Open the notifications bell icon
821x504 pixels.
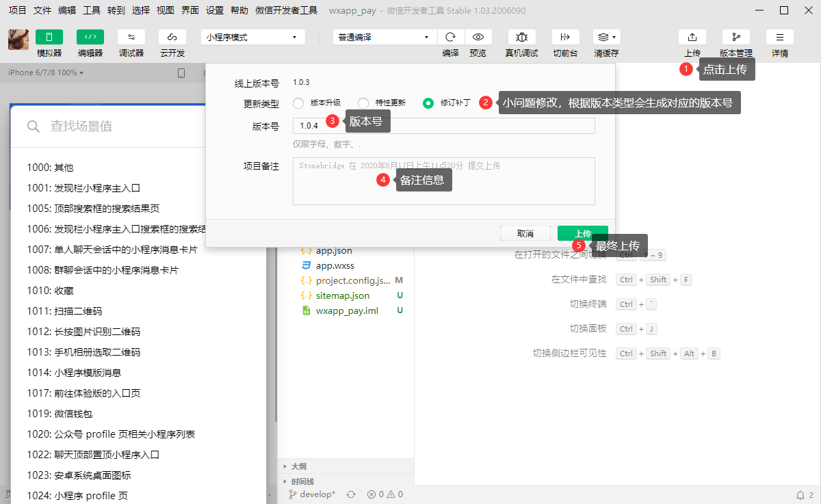point(800,494)
